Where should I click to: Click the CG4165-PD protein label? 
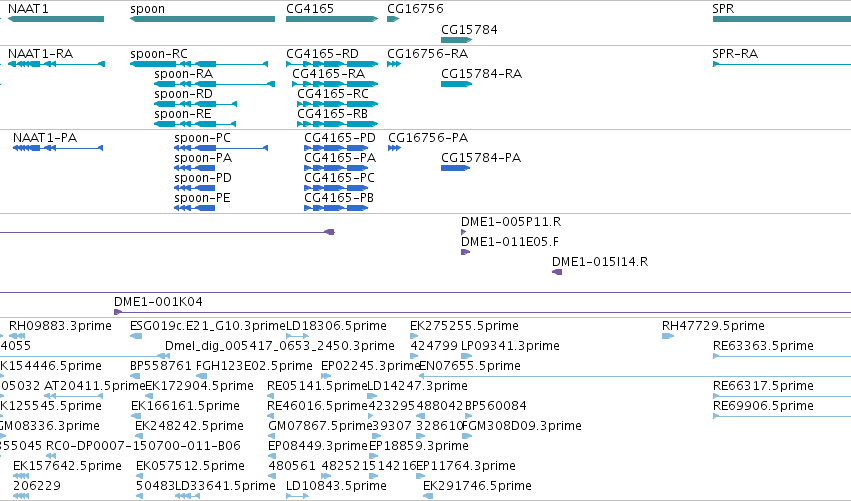click(x=340, y=138)
